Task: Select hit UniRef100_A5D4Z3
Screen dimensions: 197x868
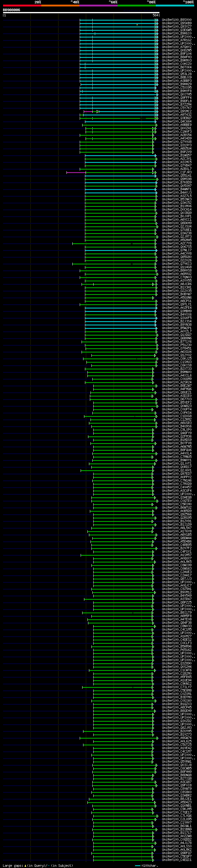Action: tap(176, 802)
